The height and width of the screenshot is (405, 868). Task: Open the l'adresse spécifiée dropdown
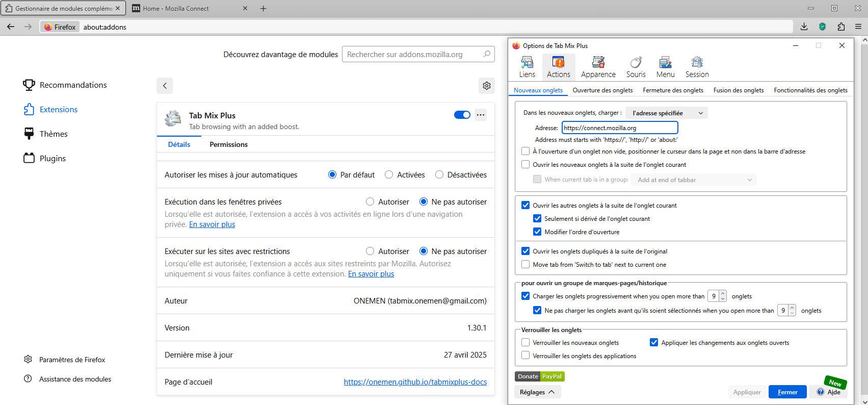tap(667, 113)
